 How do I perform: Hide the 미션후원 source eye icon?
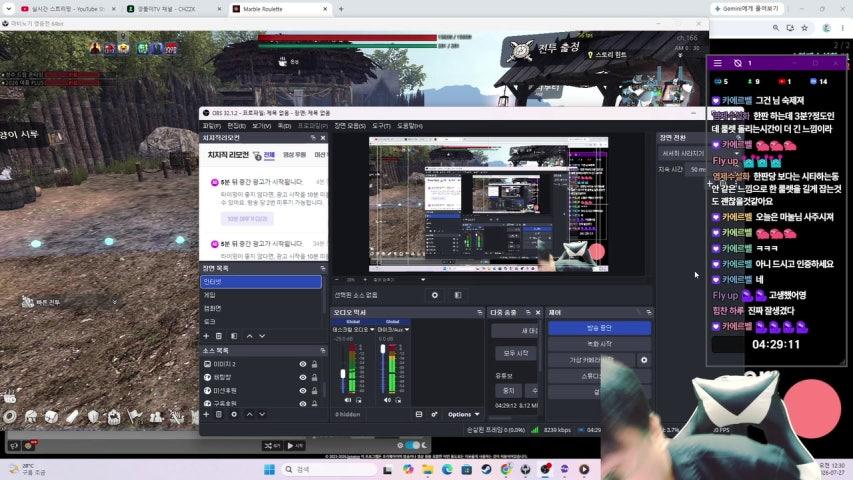[x=302, y=391]
